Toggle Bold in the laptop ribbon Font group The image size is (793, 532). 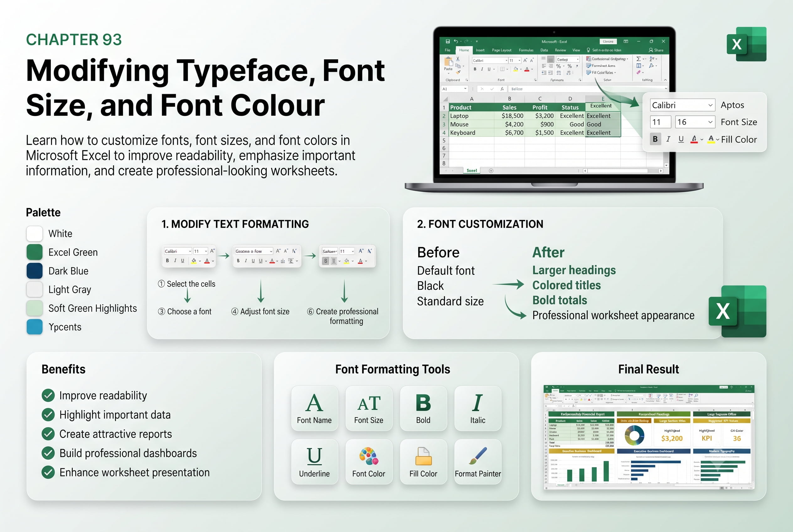click(x=475, y=69)
